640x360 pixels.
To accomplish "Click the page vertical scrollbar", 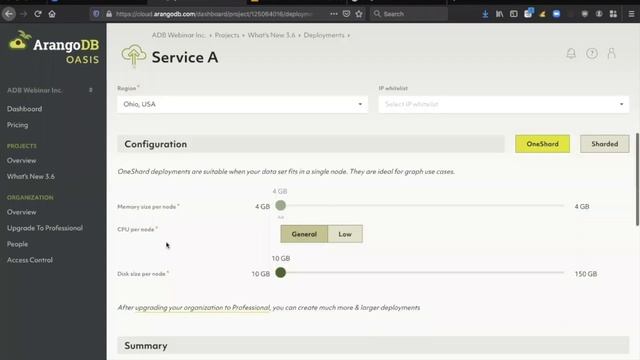I will [x=637, y=179].
